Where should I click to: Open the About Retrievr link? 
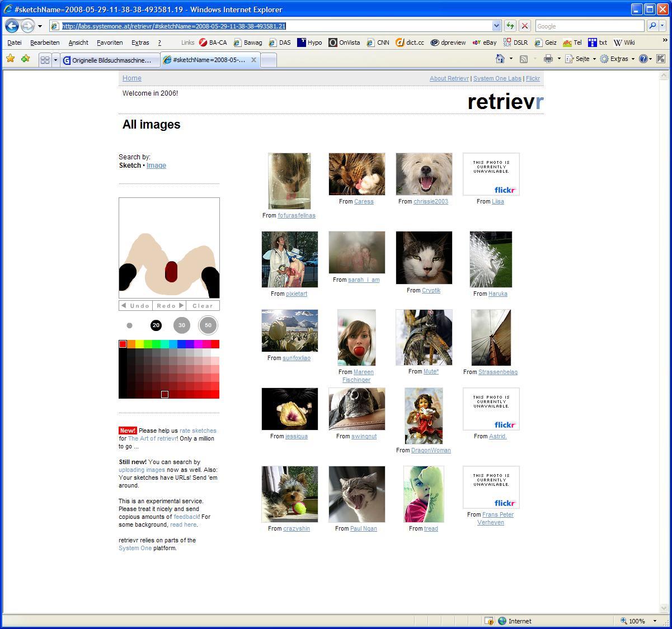point(449,78)
